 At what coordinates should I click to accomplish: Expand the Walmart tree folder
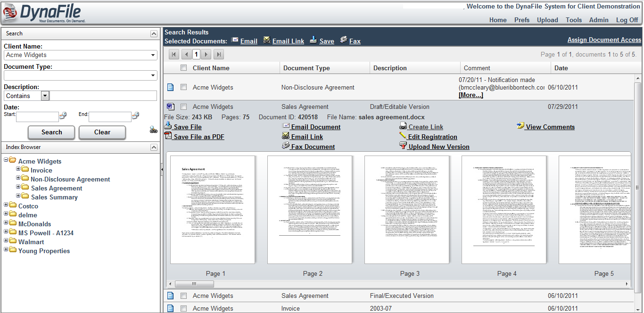pyautogui.click(x=6, y=240)
